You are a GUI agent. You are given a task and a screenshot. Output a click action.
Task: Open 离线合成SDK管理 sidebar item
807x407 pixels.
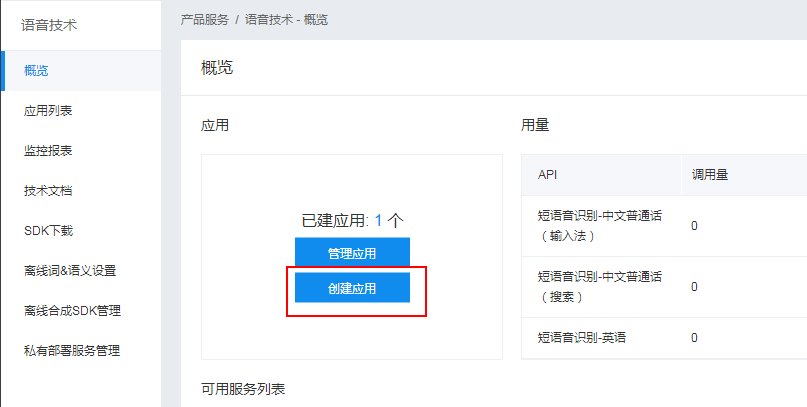click(x=81, y=311)
